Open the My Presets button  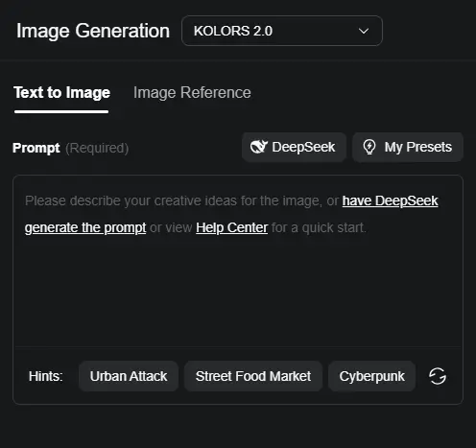[x=408, y=147]
